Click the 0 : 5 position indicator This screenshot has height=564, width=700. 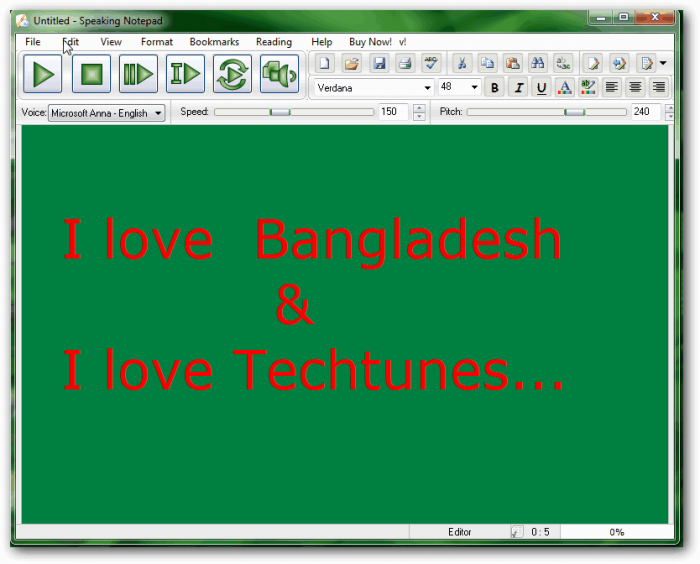[x=540, y=532]
